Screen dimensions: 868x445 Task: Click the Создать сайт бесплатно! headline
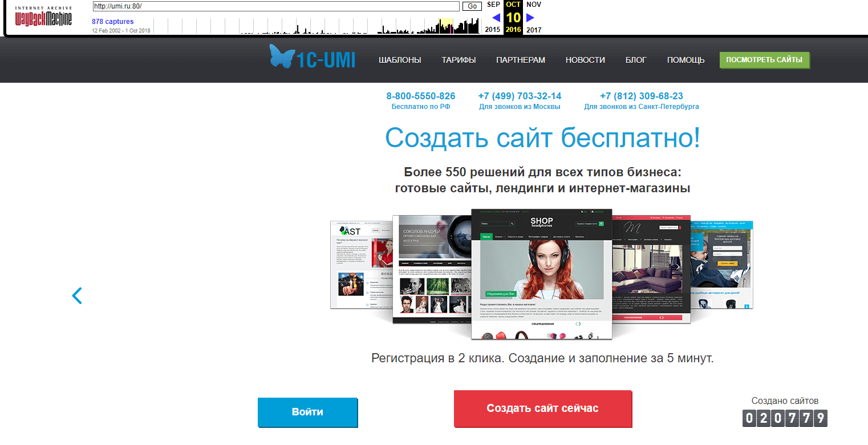tap(542, 138)
